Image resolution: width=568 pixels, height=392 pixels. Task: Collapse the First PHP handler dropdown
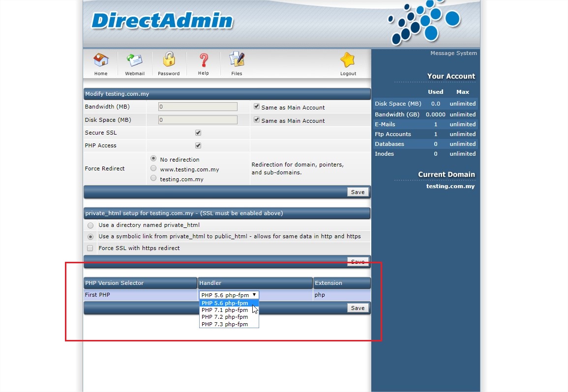click(x=229, y=295)
